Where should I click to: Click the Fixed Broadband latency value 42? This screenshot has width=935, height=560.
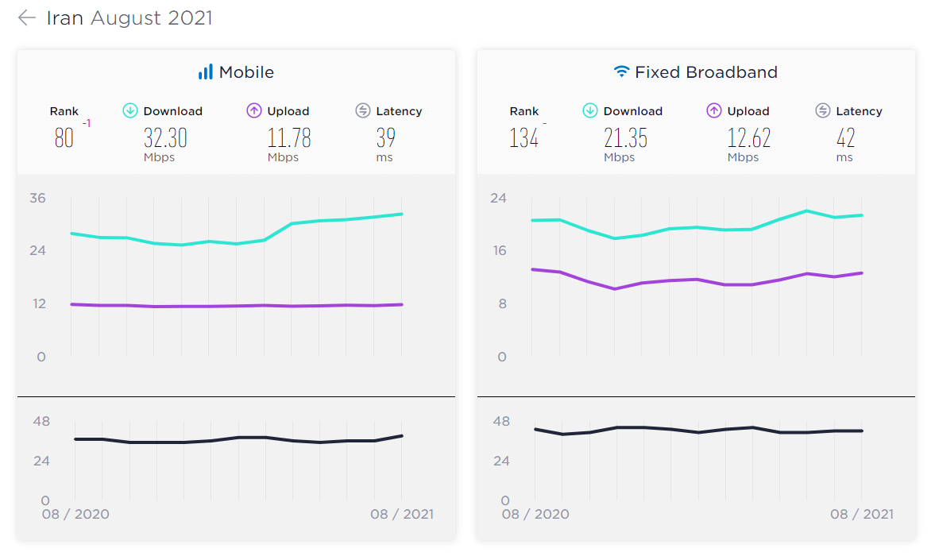pyautogui.click(x=845, y=138)
